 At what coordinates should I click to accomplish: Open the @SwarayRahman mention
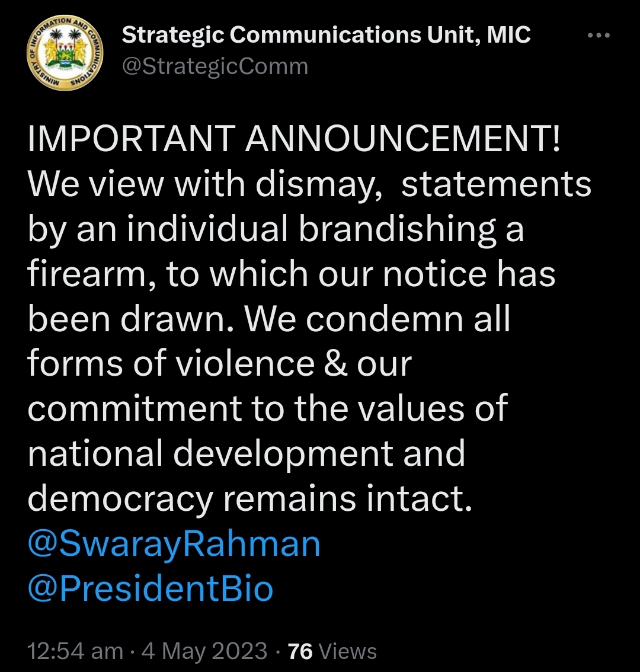point(174,543)
